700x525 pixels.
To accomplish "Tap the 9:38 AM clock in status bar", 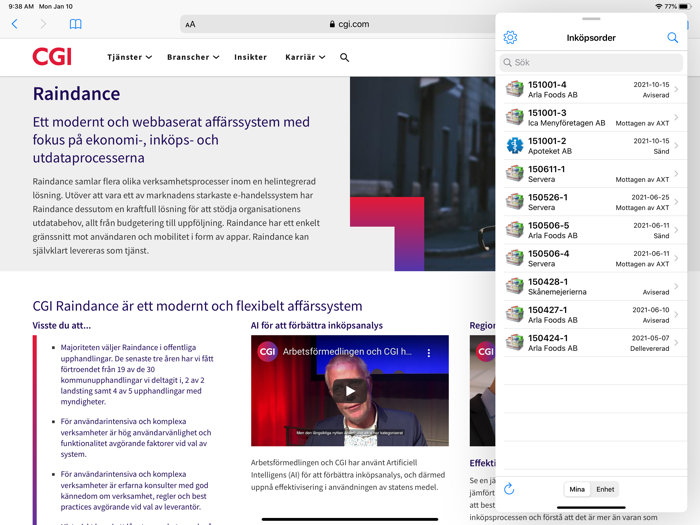I will (21, 6).
